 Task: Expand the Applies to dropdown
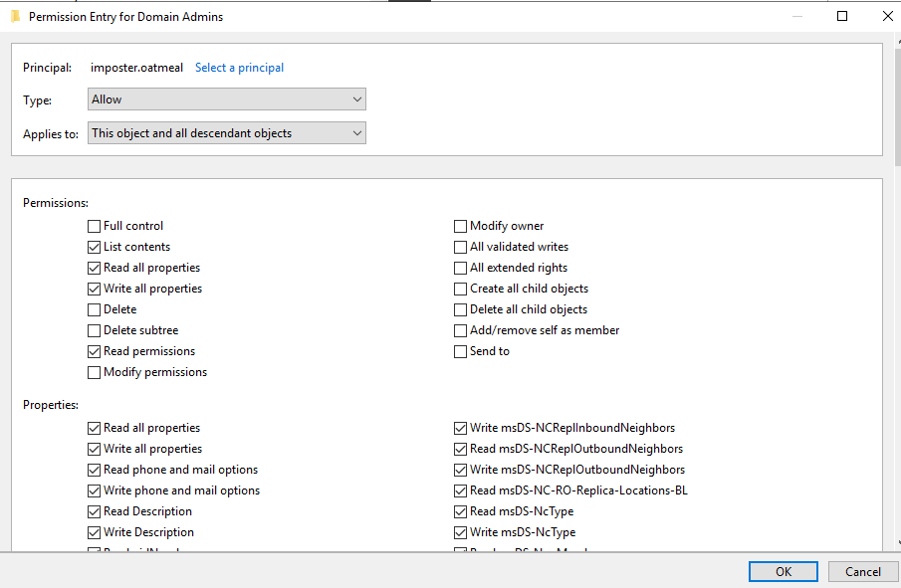227,133
